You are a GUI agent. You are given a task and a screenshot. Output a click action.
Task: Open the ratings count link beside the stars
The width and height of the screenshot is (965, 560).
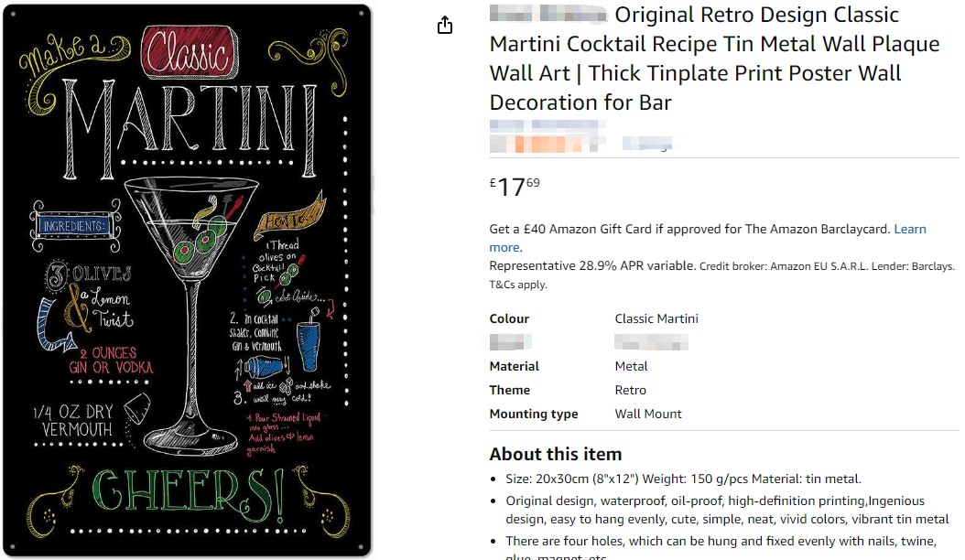pyautogui.click(x=647, y=143)
